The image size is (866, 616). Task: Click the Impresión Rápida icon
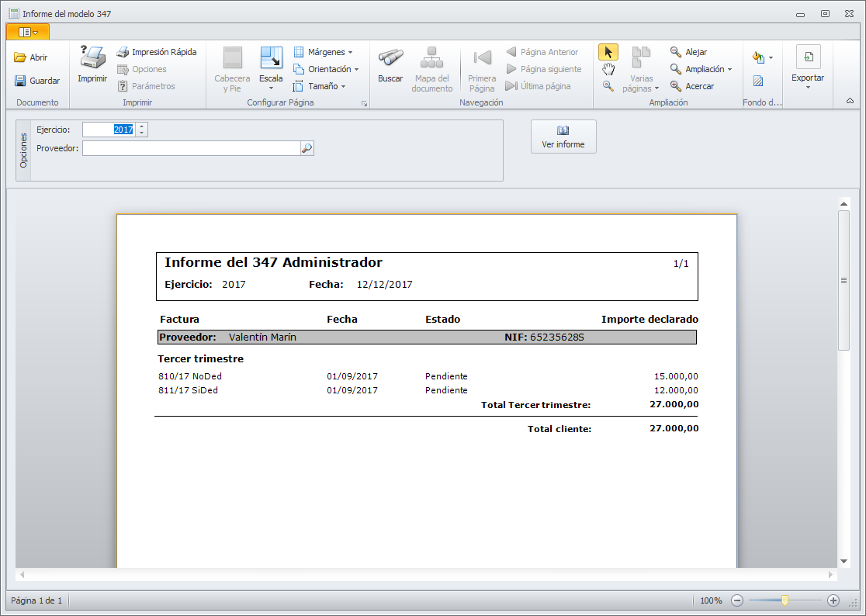click(123, 52)
